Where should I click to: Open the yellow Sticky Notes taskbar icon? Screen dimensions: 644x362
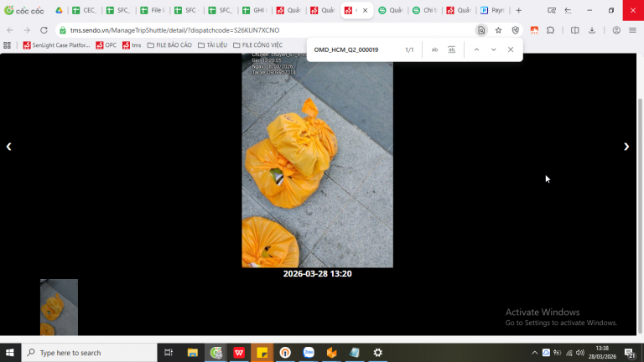(262, 353)
